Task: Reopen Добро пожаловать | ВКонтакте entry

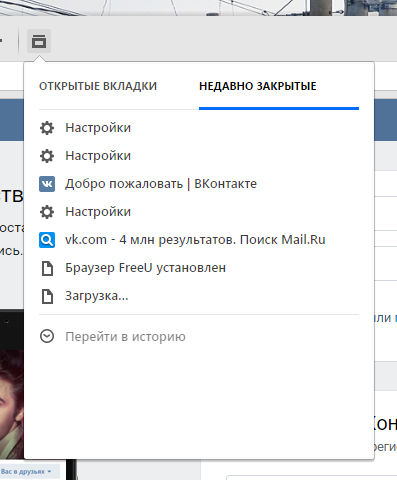Action: click(161, 184)
